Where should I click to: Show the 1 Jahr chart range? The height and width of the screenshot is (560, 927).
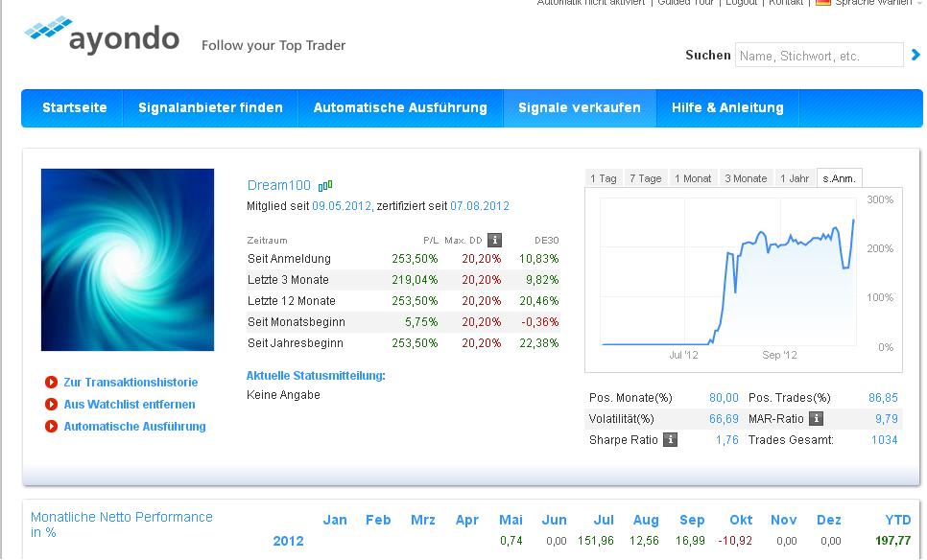(x=795, y=178)
